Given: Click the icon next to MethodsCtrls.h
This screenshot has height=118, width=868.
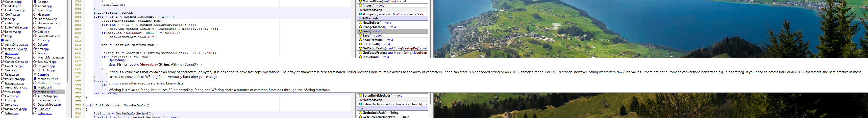Looking at the screenshot, I should tap(35, 79).
